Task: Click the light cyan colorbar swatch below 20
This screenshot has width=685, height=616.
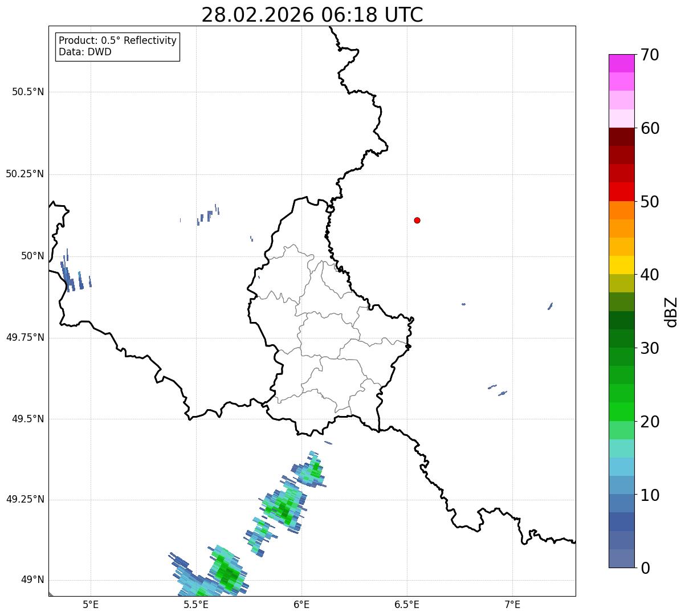Action: (x=621, y=448)
